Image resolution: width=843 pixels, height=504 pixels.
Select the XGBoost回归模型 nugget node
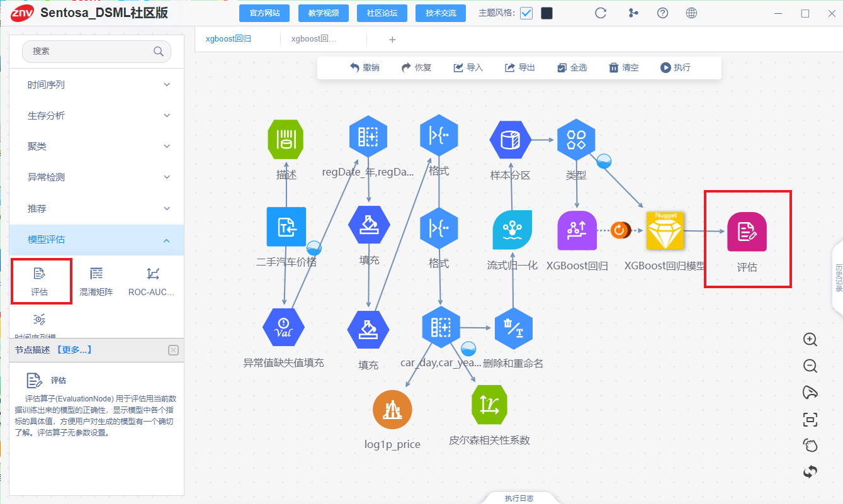pos(665,230)
